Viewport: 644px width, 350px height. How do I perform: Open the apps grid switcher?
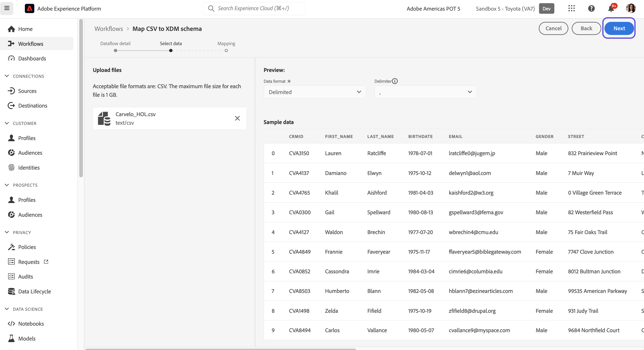(x=572, y=9)
